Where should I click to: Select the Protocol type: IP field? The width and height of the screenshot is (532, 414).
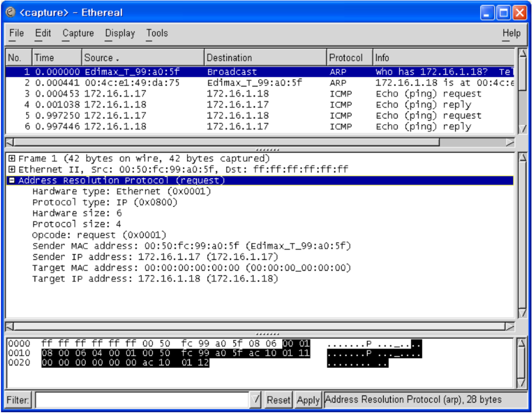click(105, 202)
